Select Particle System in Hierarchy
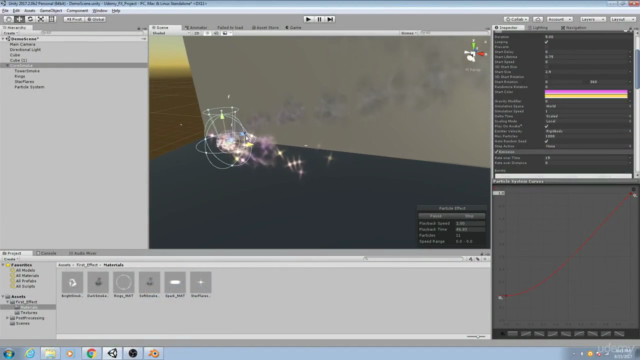The image size is (640, 360). point(29,87)
